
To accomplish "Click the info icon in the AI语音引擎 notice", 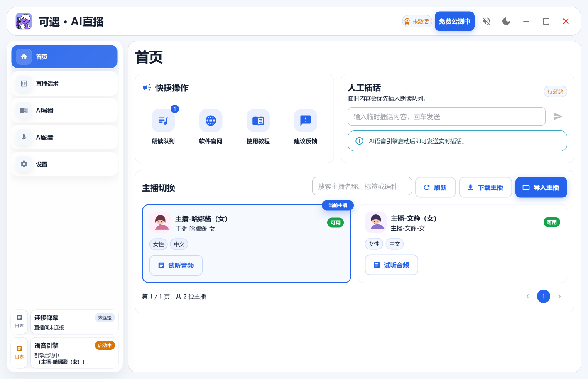I will click(x=360, y=141).
